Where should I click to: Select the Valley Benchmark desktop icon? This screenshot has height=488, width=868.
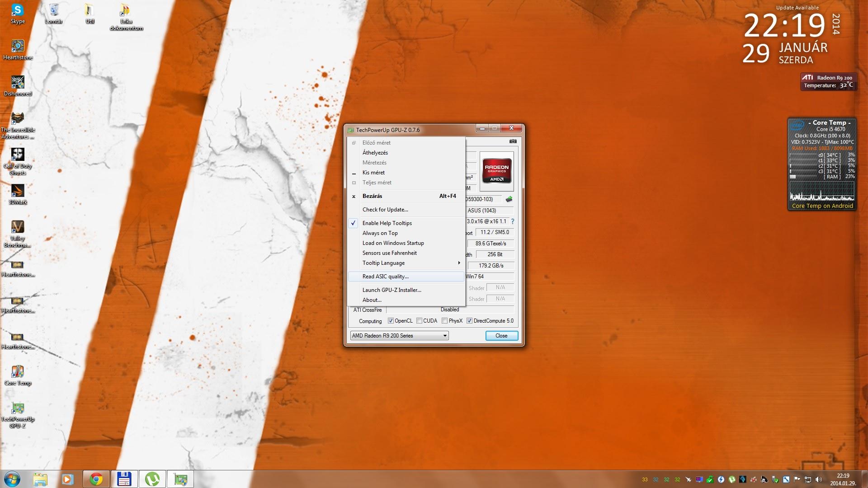(18, 234)
